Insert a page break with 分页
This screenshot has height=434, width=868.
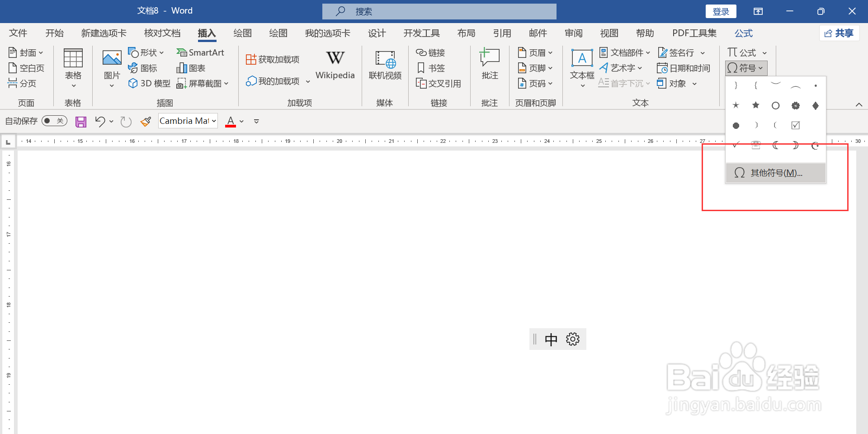click(22, 83)
